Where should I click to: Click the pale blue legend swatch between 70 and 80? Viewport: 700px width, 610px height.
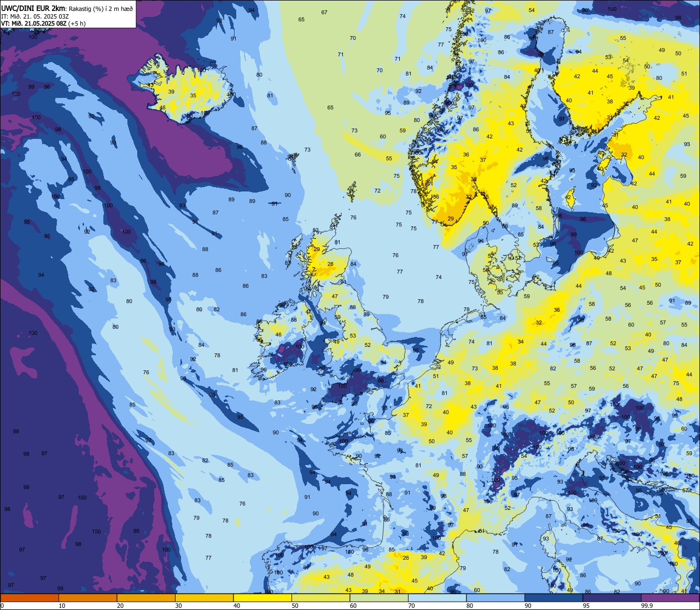click(437, 597)
